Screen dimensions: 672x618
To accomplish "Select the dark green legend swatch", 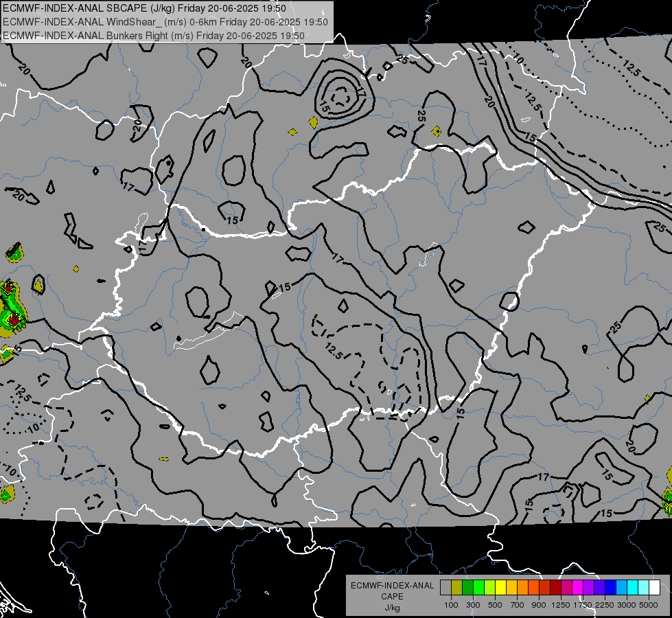I will 467,588.
